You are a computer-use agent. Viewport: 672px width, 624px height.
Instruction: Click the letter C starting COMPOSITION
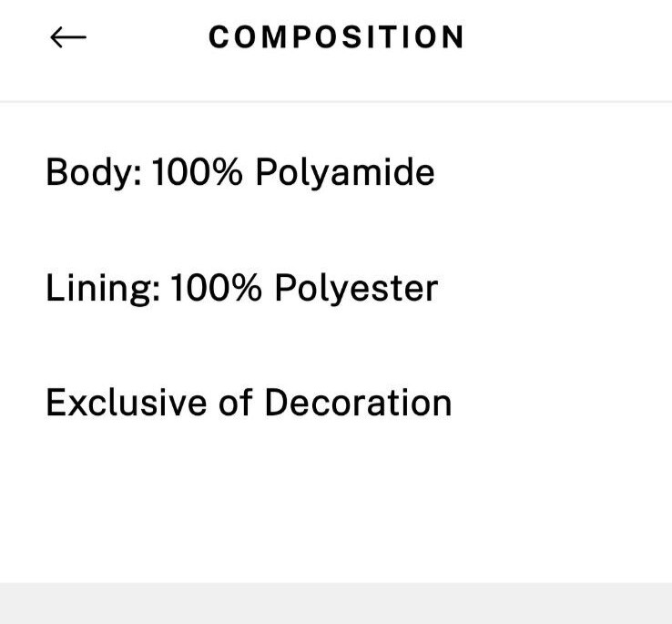[219, 37]
